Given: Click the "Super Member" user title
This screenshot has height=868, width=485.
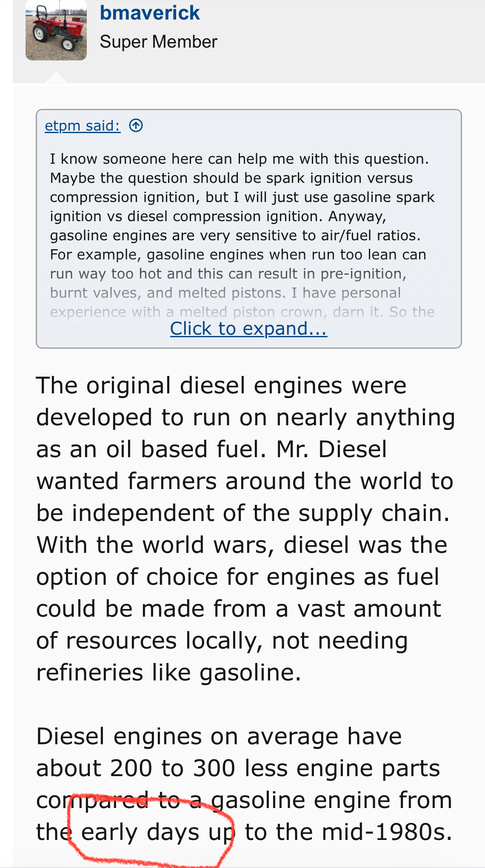Looking at the screenshot, I should (158, 42).
